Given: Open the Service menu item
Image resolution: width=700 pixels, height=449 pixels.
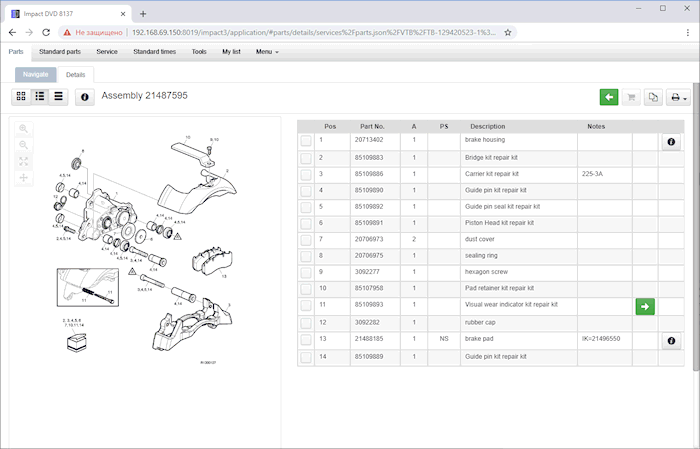Looking at the screenshot, I should coord(106,51).
